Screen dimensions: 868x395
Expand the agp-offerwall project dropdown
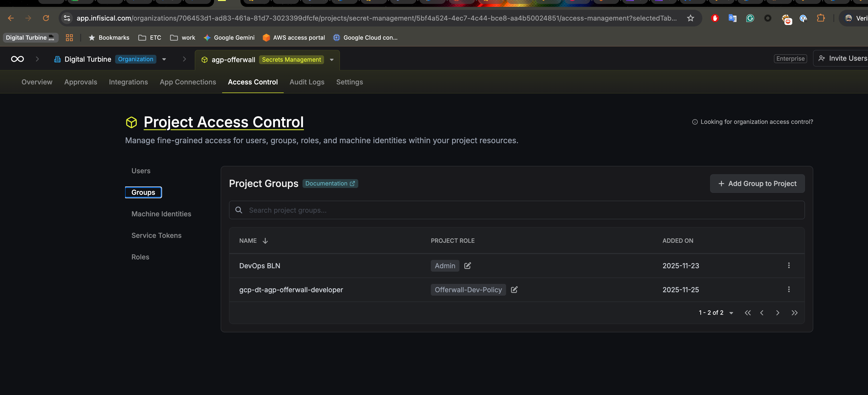point(332,60)
